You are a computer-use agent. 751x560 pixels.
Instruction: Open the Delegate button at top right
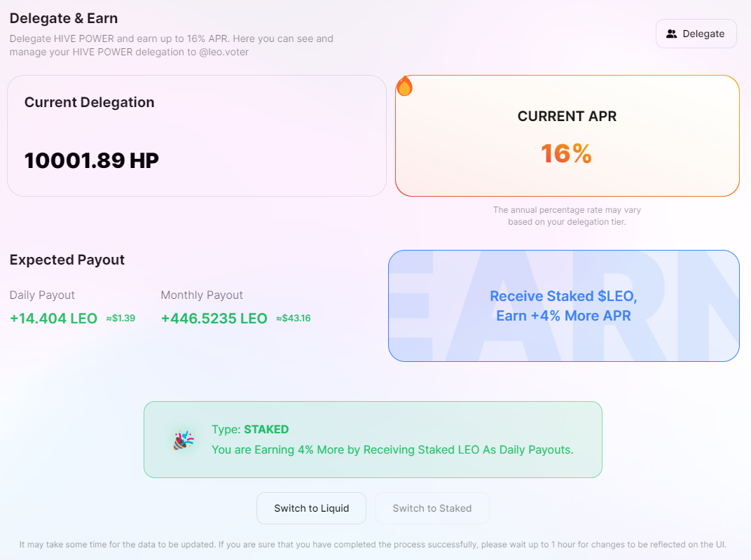coord(696,34)
